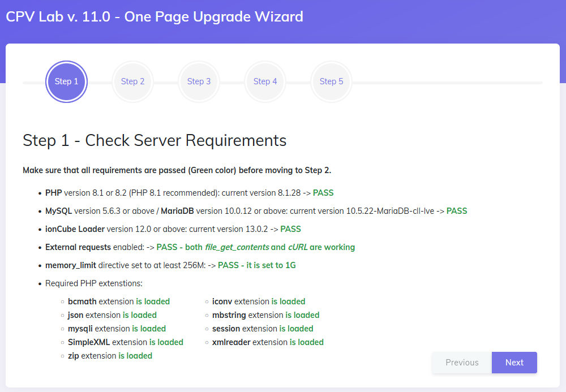
Task: Go to Step 2 in wizard
Action: (x=133, y=81)
